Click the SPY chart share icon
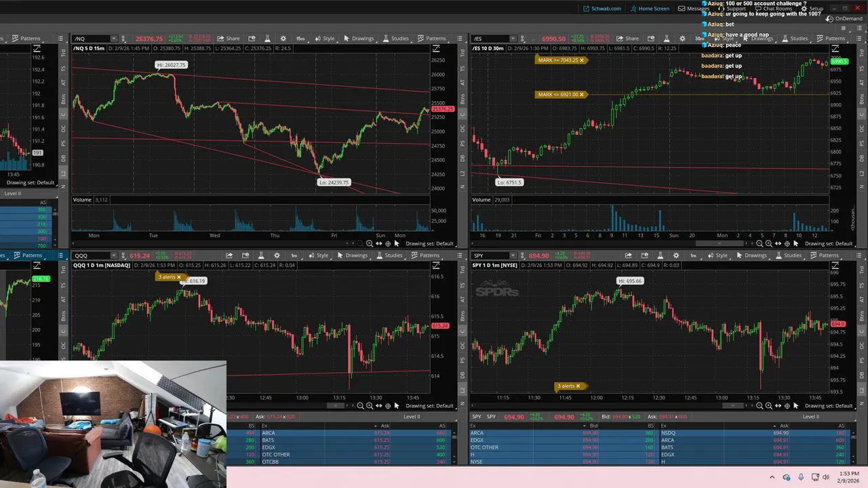The image size is (868, 488). pos(629,256)
